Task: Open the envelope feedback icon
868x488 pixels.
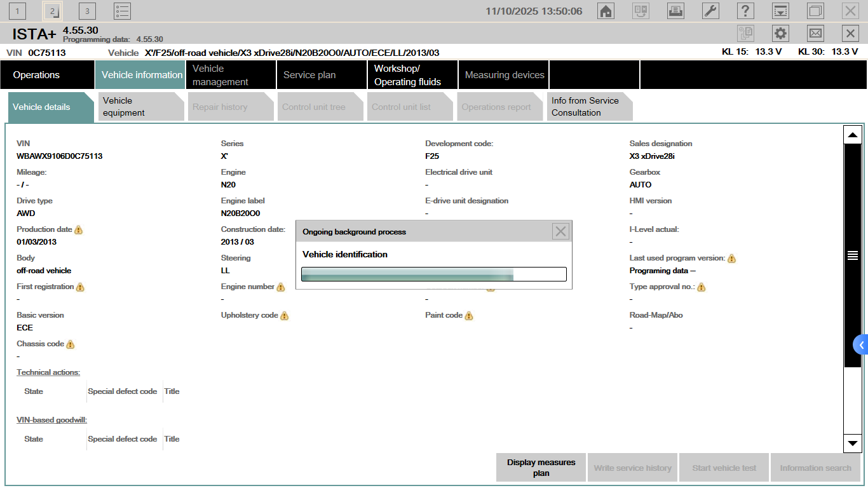Action: [x=815, y=34]
